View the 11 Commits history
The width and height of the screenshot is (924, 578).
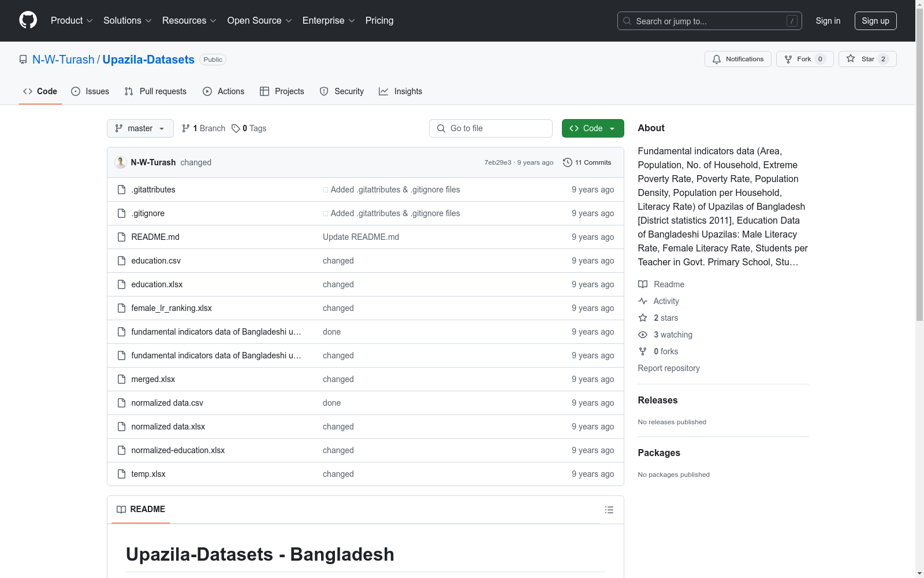tap(587, 162)
